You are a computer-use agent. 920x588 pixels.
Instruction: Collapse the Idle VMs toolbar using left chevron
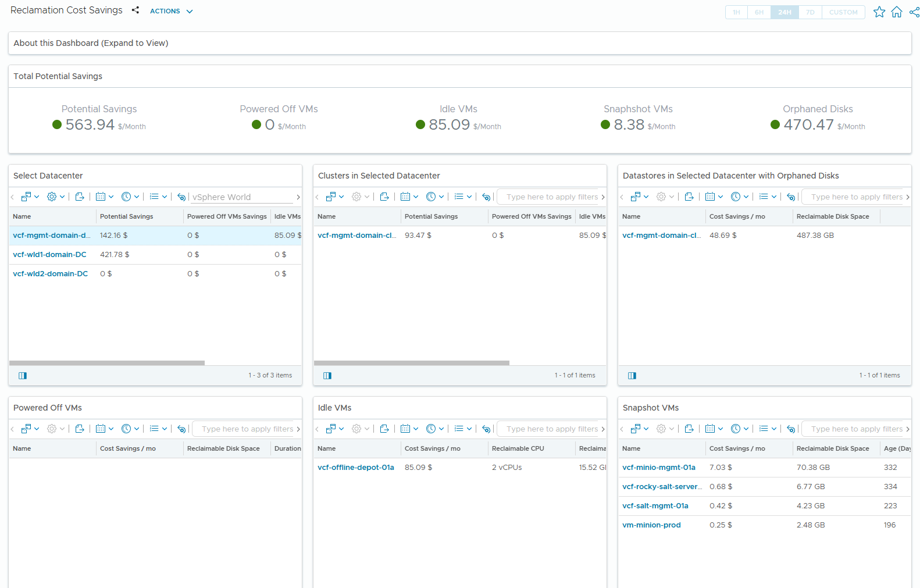pyautogui.click(x=317, y=429)
